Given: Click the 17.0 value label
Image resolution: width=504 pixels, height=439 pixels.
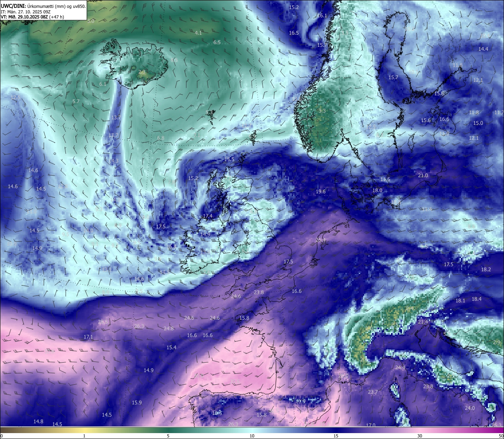Looking at the screenshot, I should (x=371, y=425).
